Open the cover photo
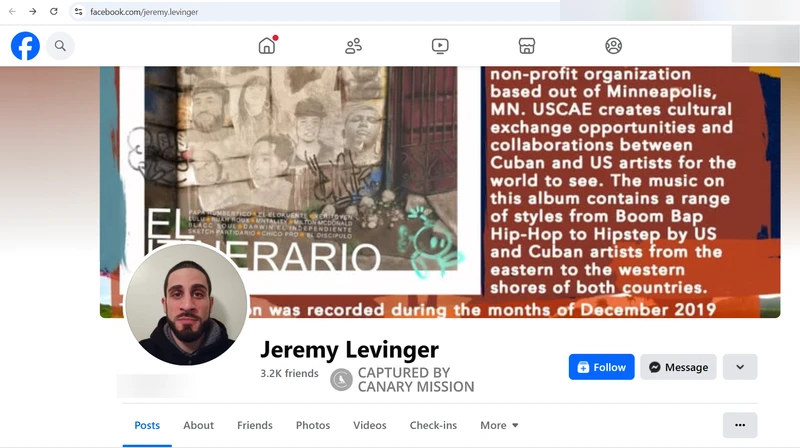This screenshot has height=448, width=800. coord(440,192)
